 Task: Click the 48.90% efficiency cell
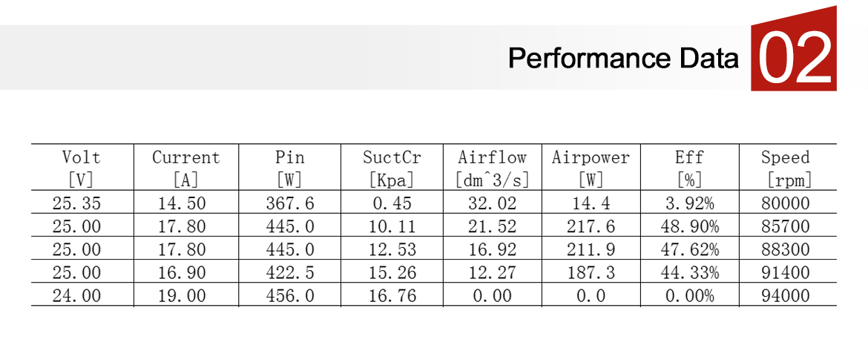(690, 226)
